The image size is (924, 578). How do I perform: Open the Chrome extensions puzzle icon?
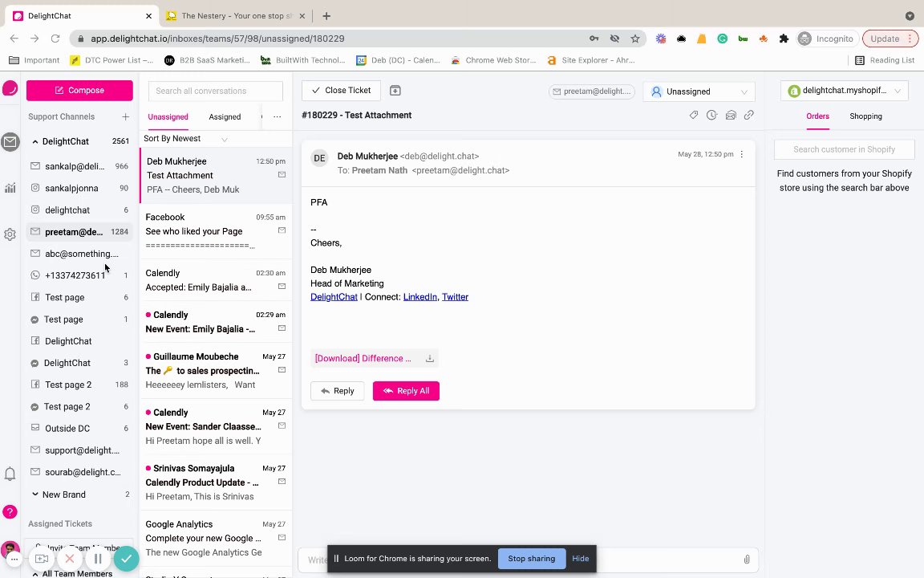pos(784,39)
